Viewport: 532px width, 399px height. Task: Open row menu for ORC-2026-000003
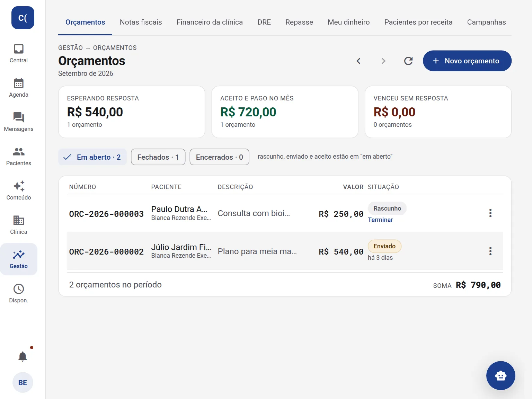click(490, 213)
